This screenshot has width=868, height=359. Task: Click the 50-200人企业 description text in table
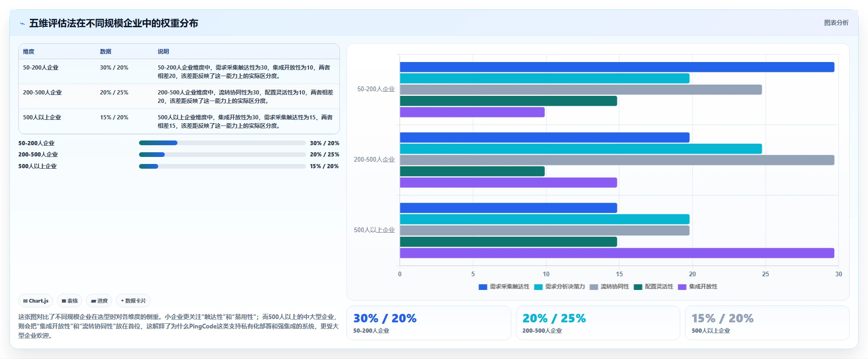[x=244, y=72]
